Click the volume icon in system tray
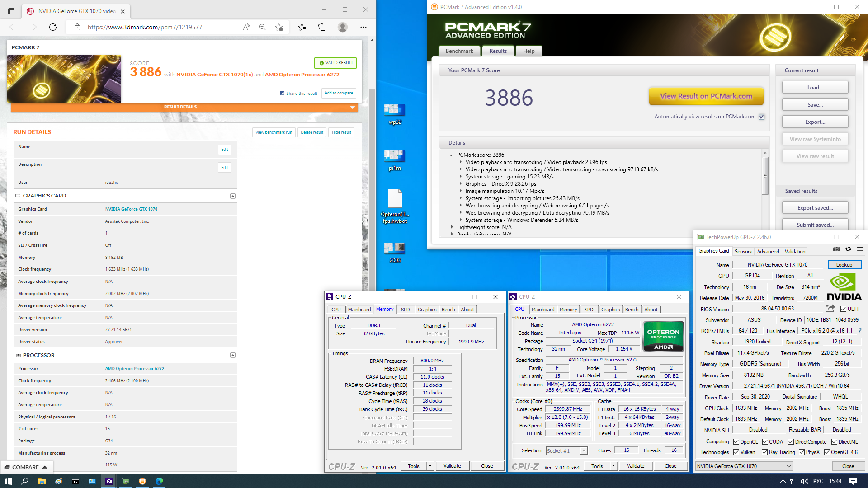The height and width of the screenshot is (488, 868). coord(805,481)
